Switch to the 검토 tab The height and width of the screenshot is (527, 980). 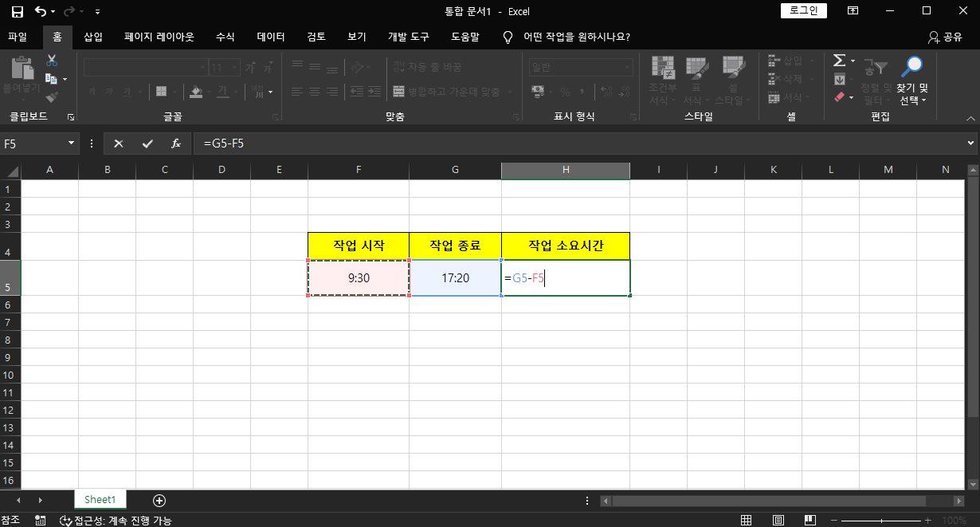[x=316, y=37]
